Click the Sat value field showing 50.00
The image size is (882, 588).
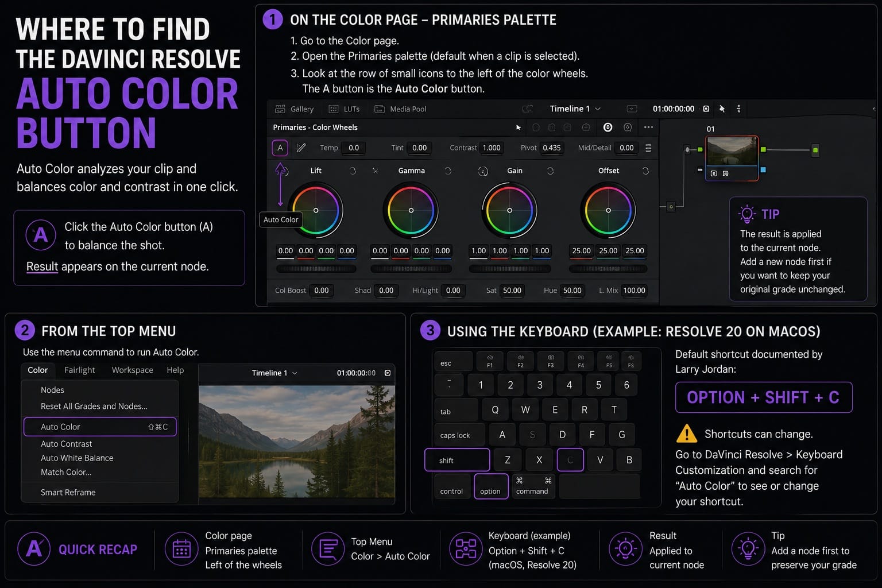point(512,291)
